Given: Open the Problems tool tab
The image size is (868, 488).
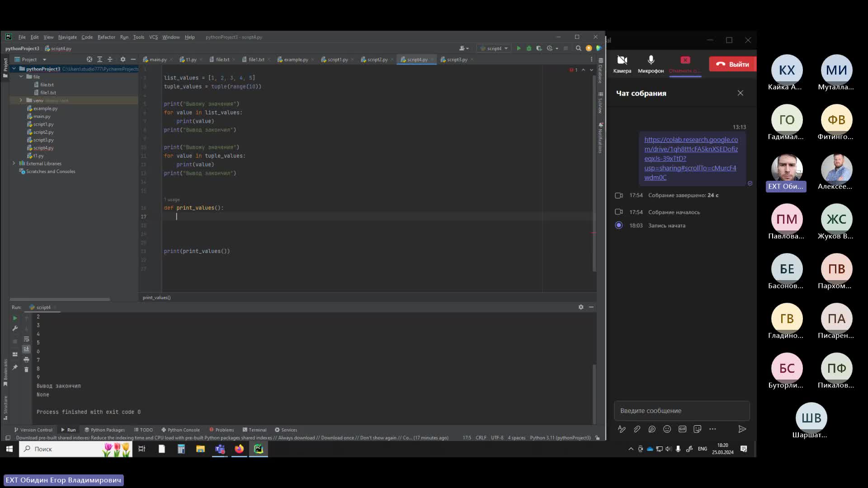Looking at the screenshot, I should point(222,430).
